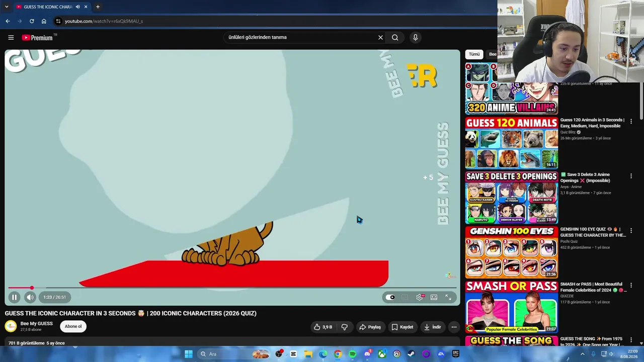Click the video title text
The width and height of the screenshot is (644, 362).
[x=131, y=313]
